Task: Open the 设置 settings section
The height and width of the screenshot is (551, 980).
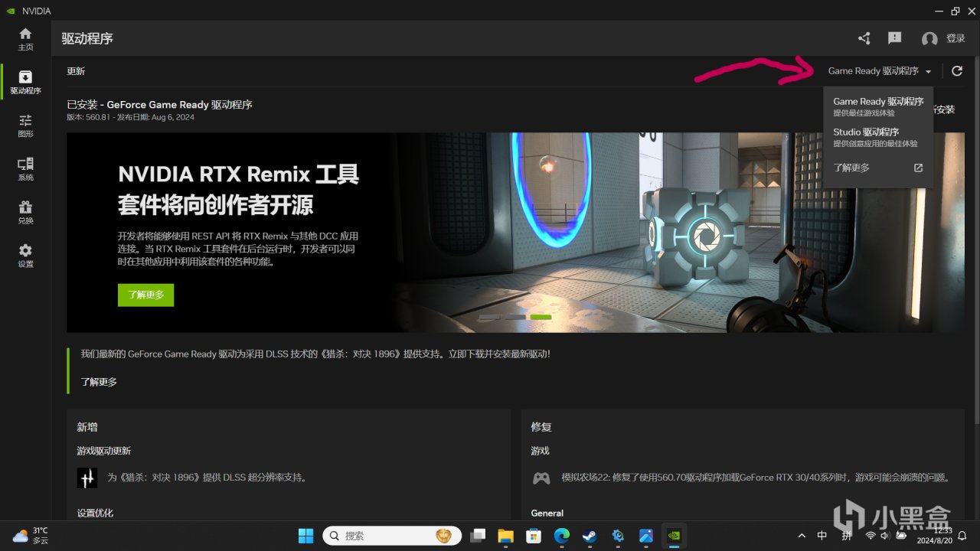Action: (25, 256)
